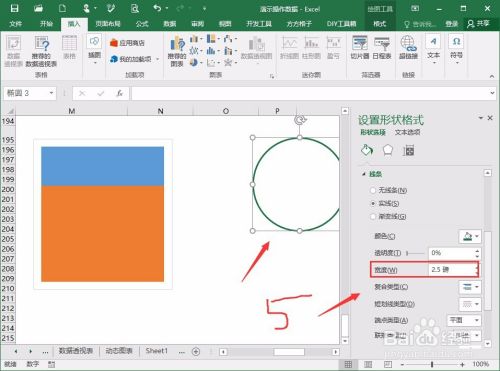
Task: Open the Text (文本) group button
Action: point(433,49)
